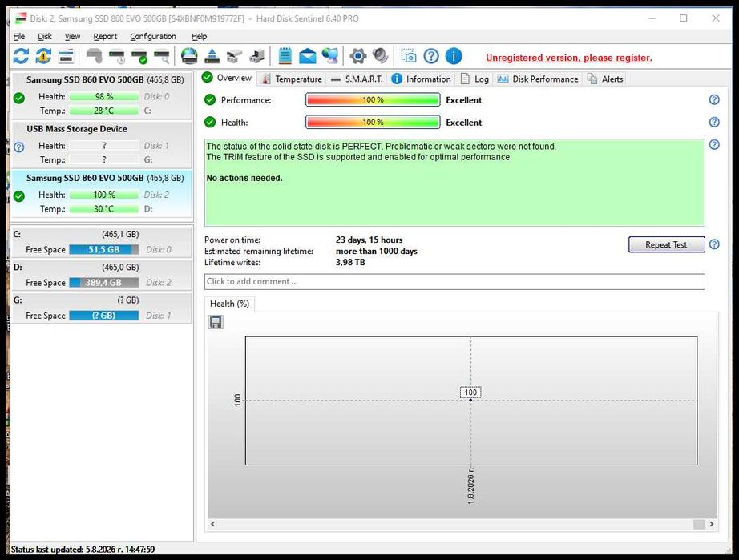Open the Help menu
Screen dimensions: 739x560
[x=199, y=36]
